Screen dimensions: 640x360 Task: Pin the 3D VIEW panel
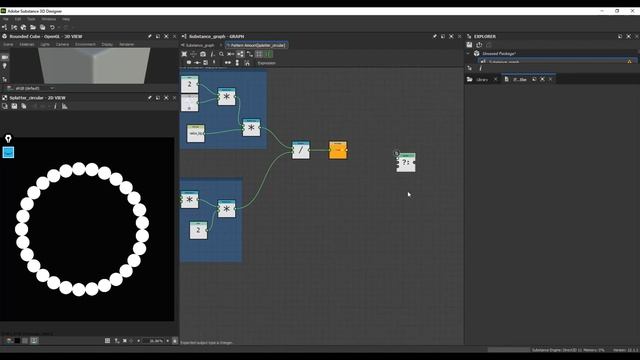(149, 36)
